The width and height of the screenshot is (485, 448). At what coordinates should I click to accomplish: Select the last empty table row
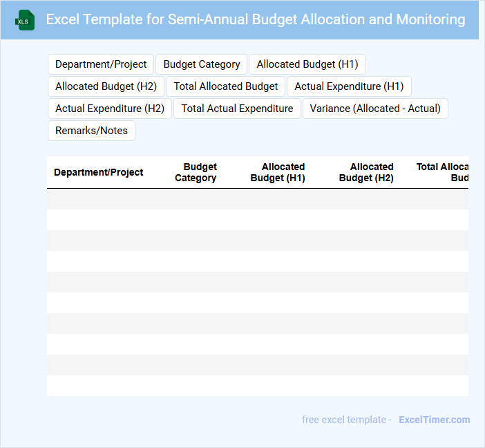pos(257,386)
